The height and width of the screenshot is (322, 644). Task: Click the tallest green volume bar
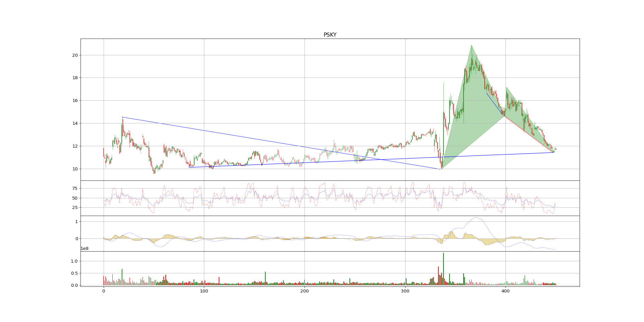point(443,268)
